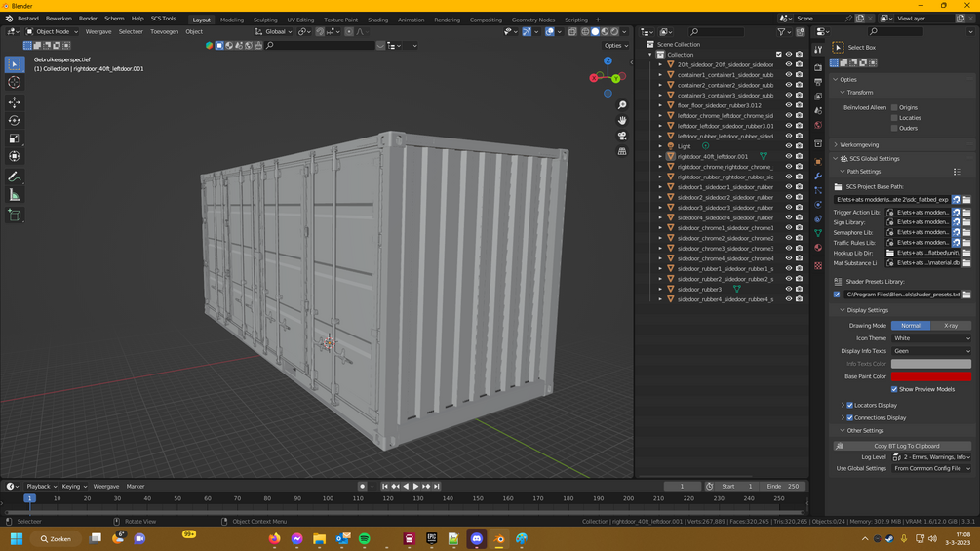The image size is (980, 551).
Task: Open the Log Level dropdown
Action: coord(931,457)
